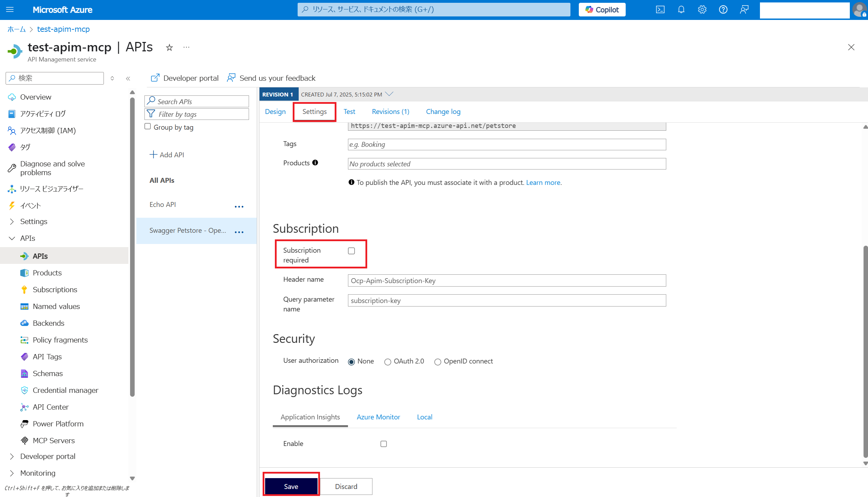Open アクセス制御 (IAM) in sidebar
Screen dimensions: 868x497
click(x=48, y=130)
